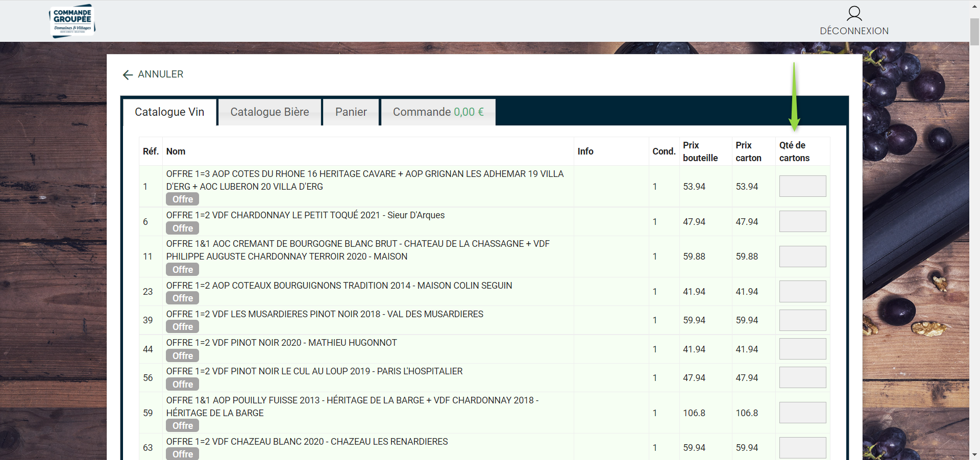Click Offre badge under Coteaux Bourguignons
This screenshot has height=460, width=980.
[182, 298]
